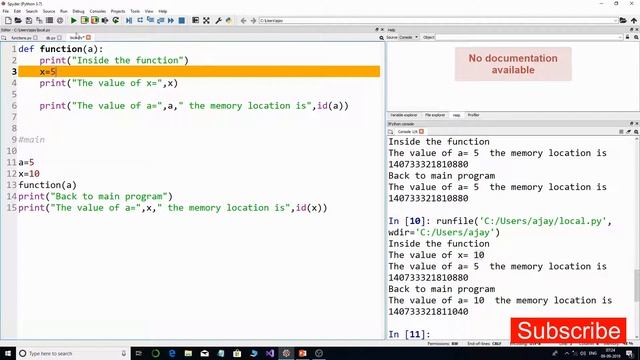Viewport: 640px width, 360px height.
Task: Switch to the functions.py editor tab
Action: click(x=21, y=38)
